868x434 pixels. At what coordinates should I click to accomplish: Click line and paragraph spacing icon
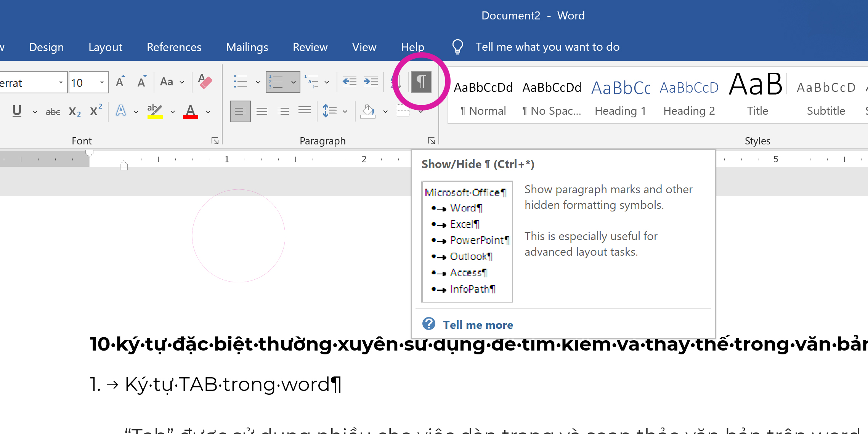[330, 111]
